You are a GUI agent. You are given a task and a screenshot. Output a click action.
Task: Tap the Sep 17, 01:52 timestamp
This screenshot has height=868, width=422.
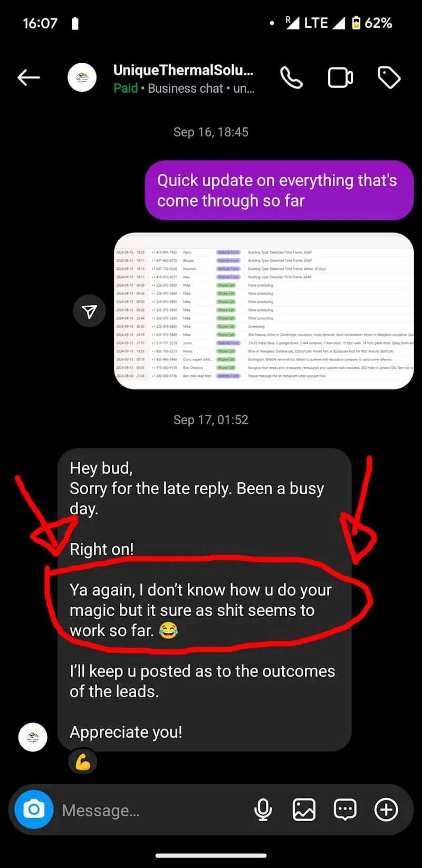211,420
